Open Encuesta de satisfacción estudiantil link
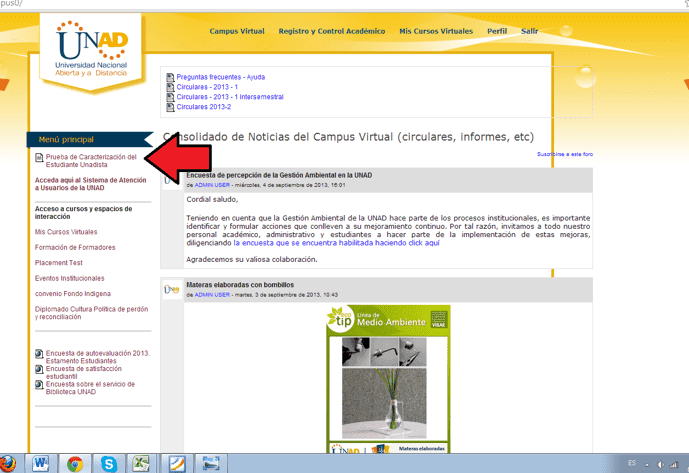This screenshot has height=473, width=689. tap(83, 372)
